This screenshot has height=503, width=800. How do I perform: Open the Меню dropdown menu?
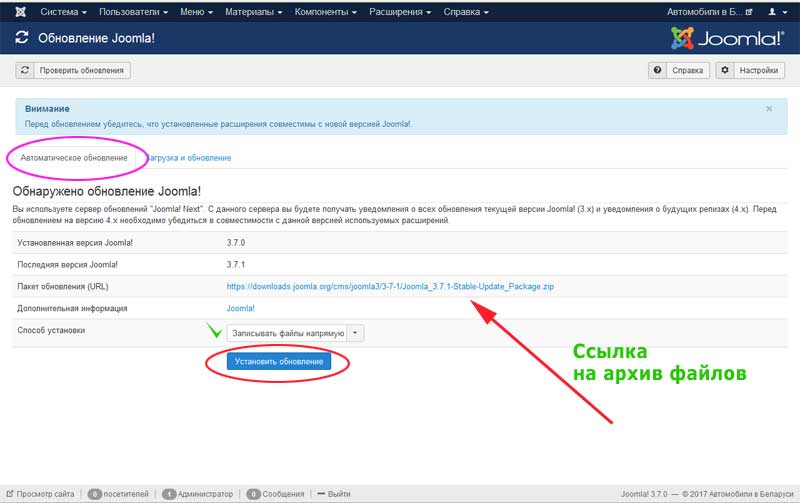196,12
